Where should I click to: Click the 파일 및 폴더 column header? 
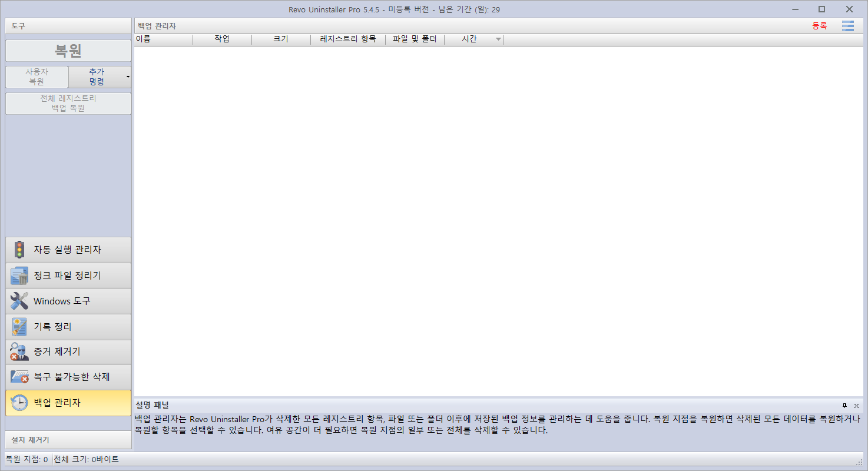[415, 39]
